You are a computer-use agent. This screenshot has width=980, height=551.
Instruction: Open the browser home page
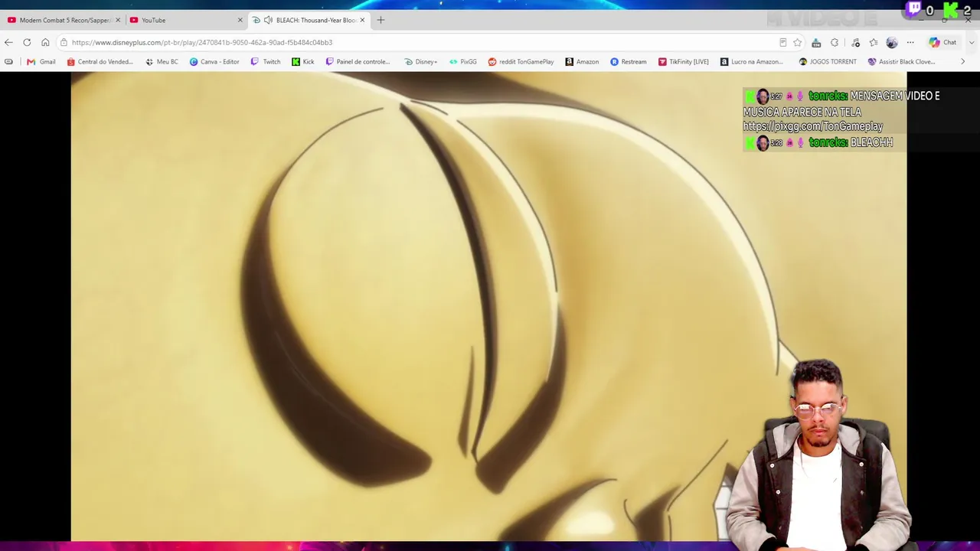(45, 42)
